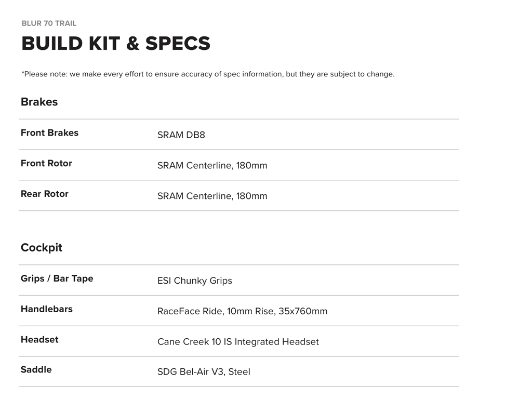Select the Handlebars row label

tap(47, 309)
